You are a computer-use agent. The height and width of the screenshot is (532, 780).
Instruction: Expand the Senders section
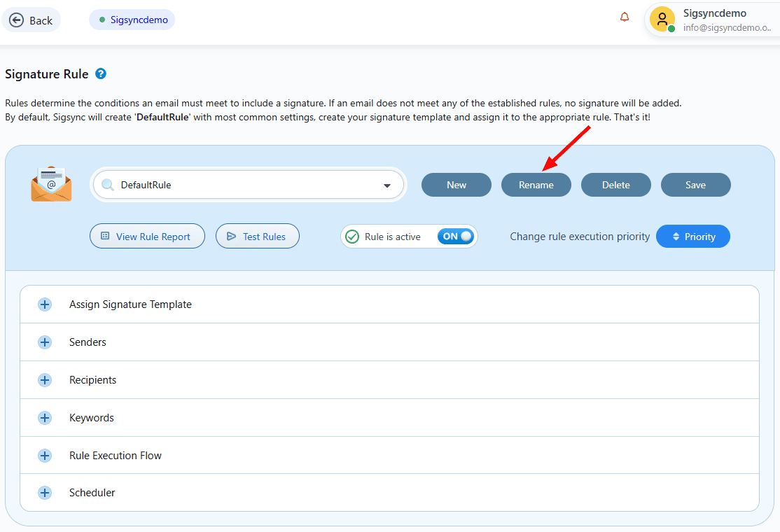(x=45, y=342)
